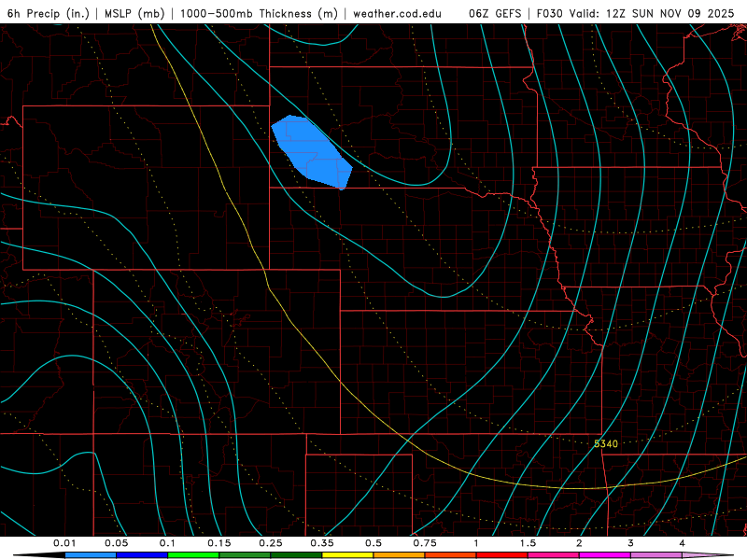This screenshot has height=560, width=747.
Task: Click the '6h Precip (in.)' header label
Action: pos(49,13)
